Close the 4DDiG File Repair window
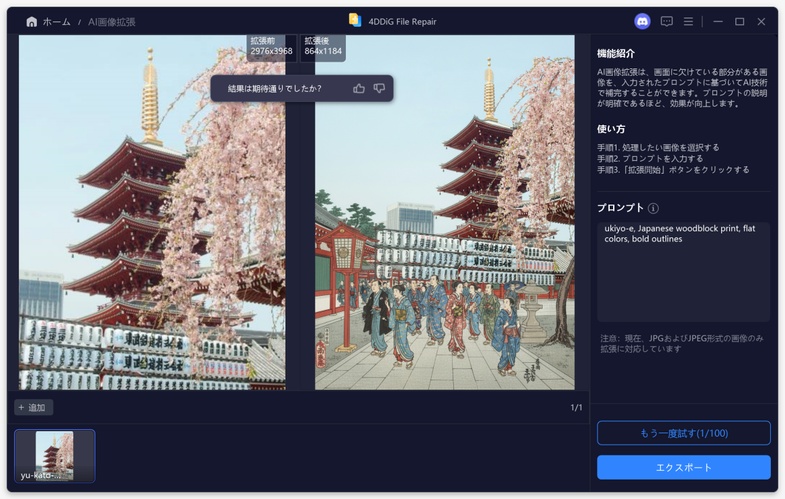Screen dimensions: 785x499 click(x=761, y=22)
